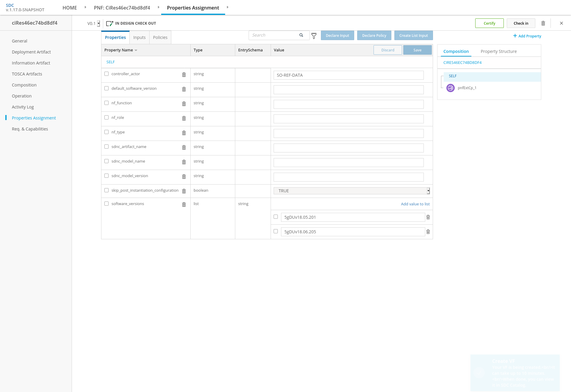Remove list value 5gDUv18.05.201
The width and height of the screenshot is (571, 392).
(428, 217)
